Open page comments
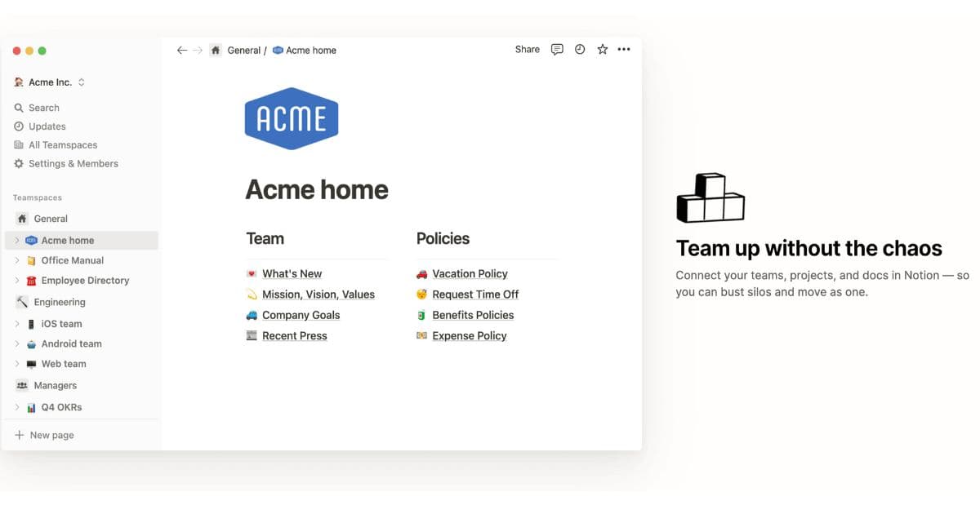980x514 pixels. click(556, 50)
